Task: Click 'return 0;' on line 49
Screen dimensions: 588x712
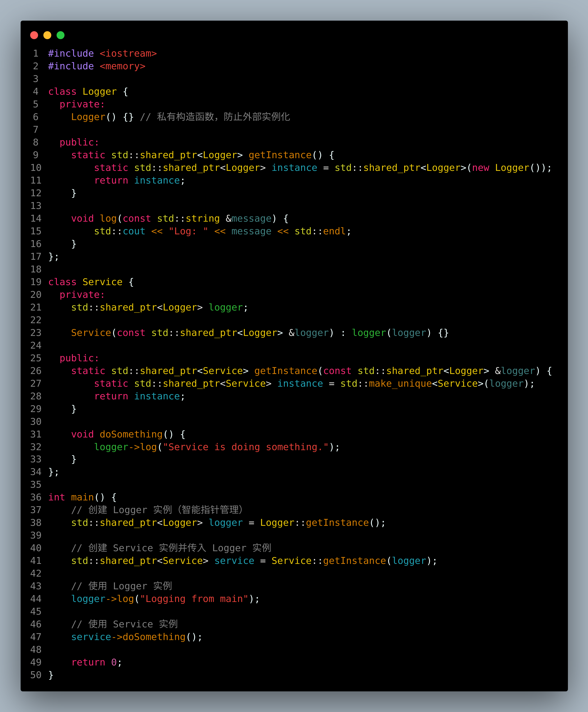Action: 97,662
